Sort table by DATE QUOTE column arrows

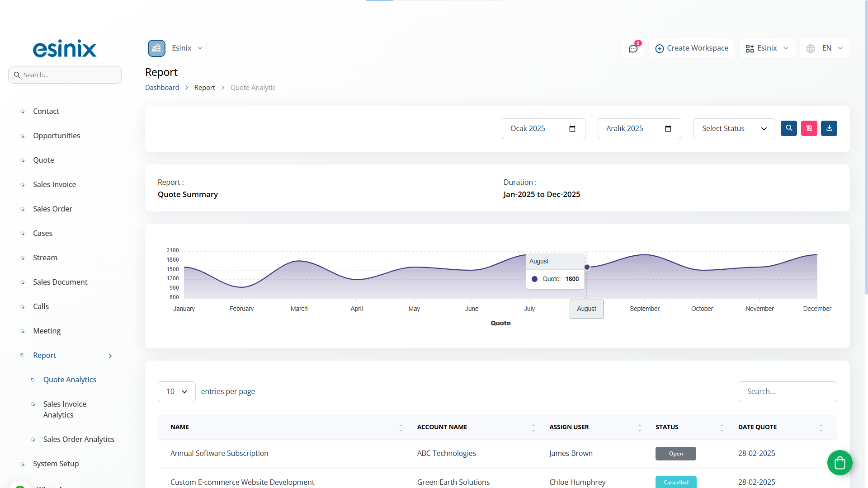tap(821, 427)
